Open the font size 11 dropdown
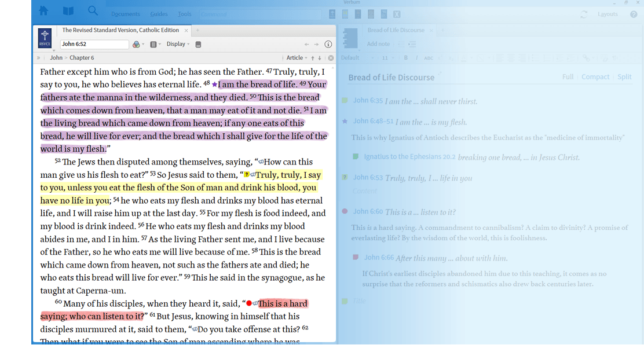The image size is (644, 345). coord(387,58)
